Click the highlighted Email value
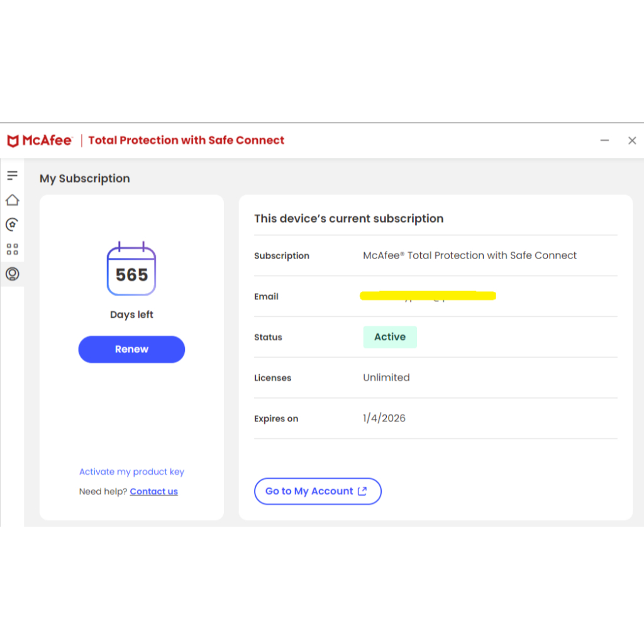The height and width of the screenshot is (644, 644). [428, 296]
